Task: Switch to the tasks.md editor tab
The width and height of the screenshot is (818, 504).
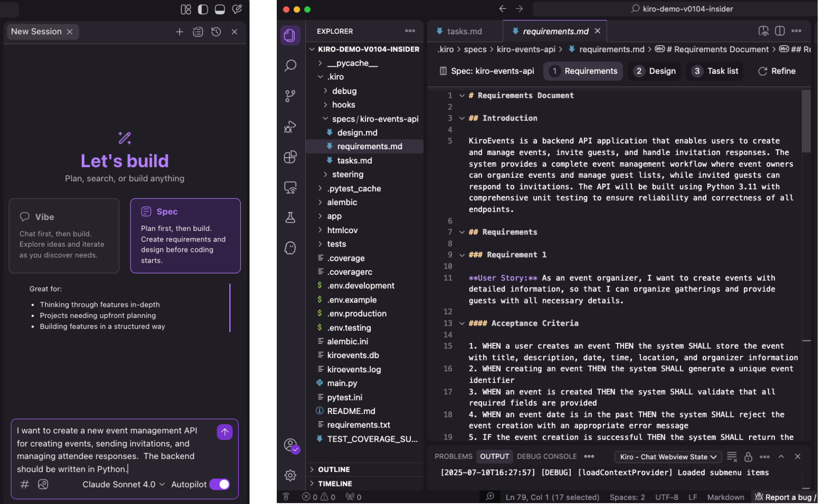Action: pos(464,31)
